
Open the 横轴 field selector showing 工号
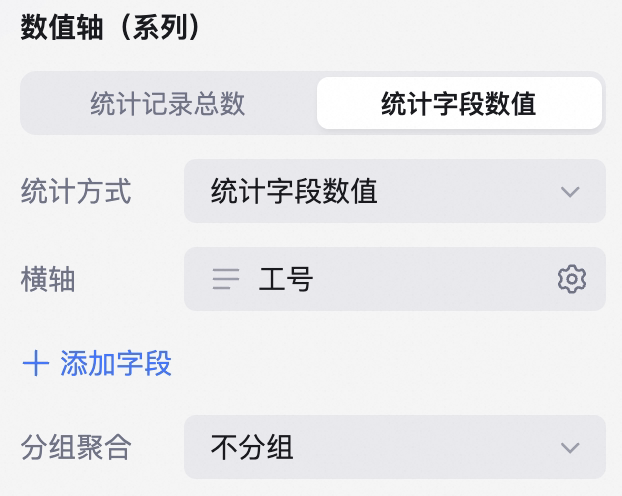click(395, 279)
